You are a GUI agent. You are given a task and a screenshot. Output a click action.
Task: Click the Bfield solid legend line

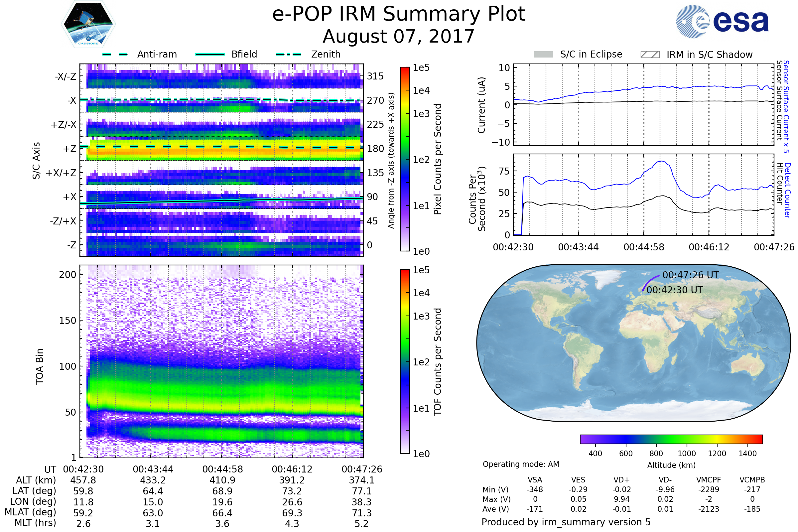[210, 54]
